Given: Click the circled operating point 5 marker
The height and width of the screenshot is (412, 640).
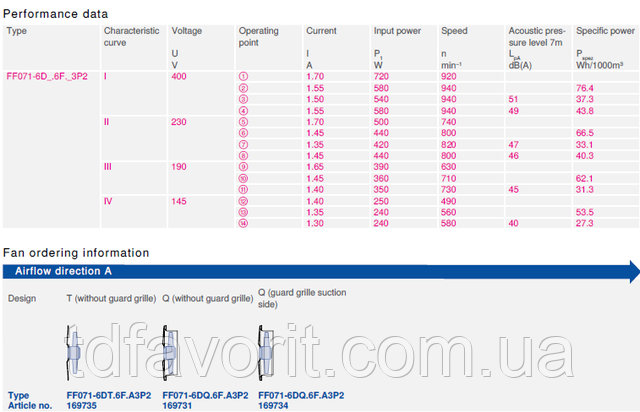Looking at the screenshot, I should pyautogui.click(x=243, y=121).
